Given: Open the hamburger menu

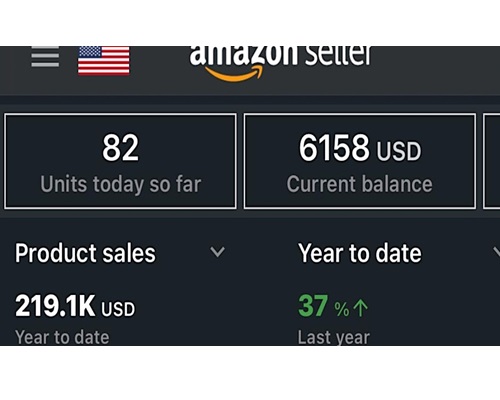Looking at the screenshot, I should [45, 57].
